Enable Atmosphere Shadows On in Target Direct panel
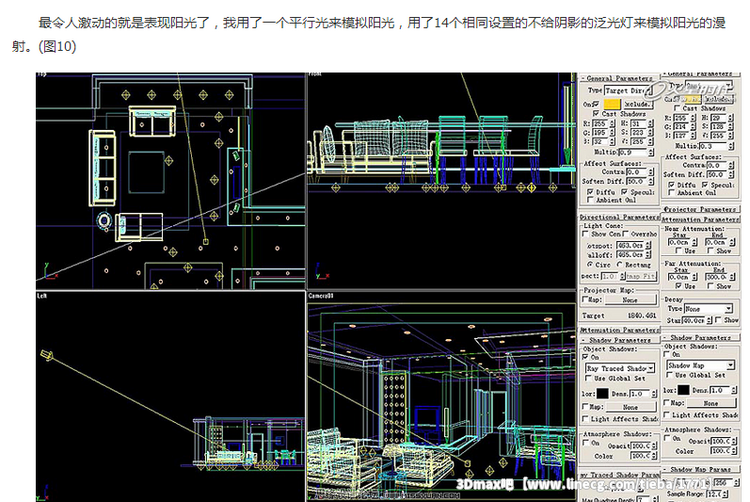This screenshot has width=750, height=502. (x=585, y=443)
